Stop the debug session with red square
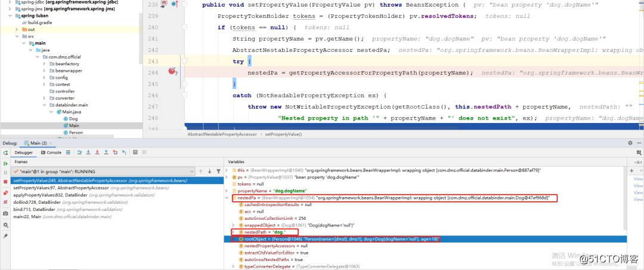Image resolution: width=644 pixels, height=270 pixels. [x=5, y=182]
